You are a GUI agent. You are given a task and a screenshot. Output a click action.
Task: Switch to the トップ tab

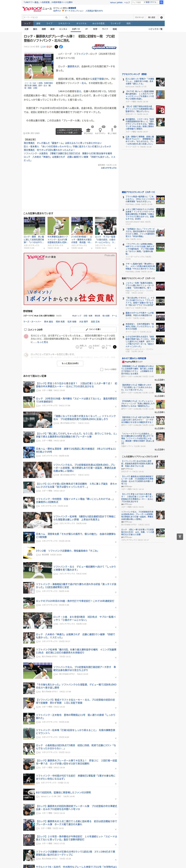(x=27, y=24)
